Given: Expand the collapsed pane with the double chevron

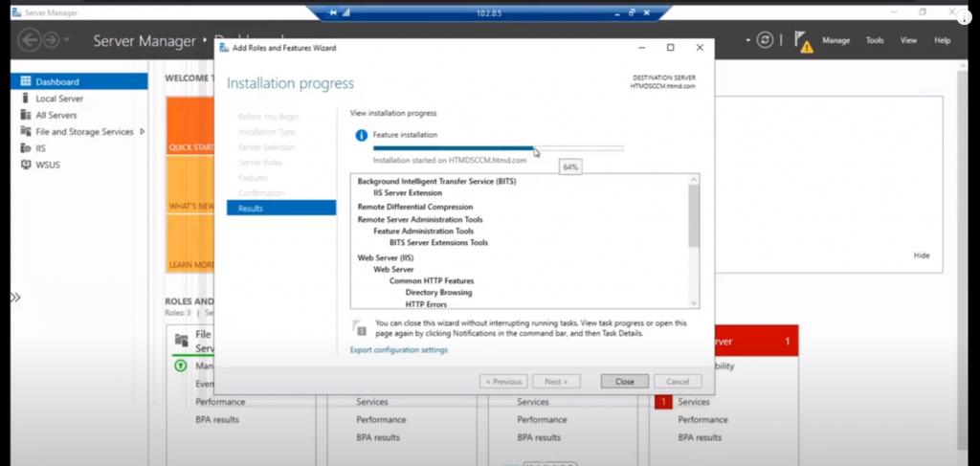Looking at the screenshot, I should [15, 298].
